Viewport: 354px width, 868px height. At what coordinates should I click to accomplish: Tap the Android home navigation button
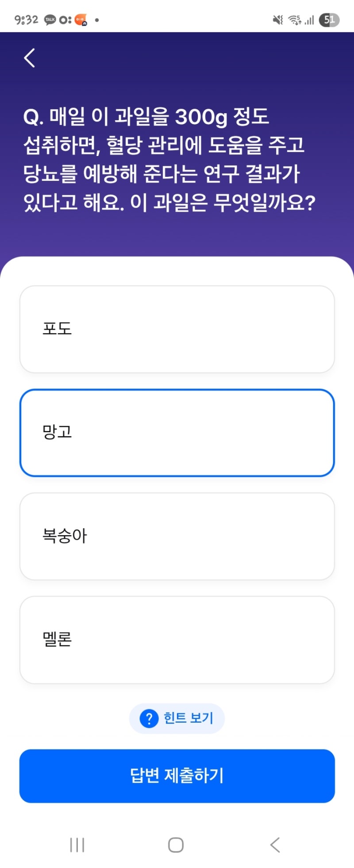(x=176, y=845)
